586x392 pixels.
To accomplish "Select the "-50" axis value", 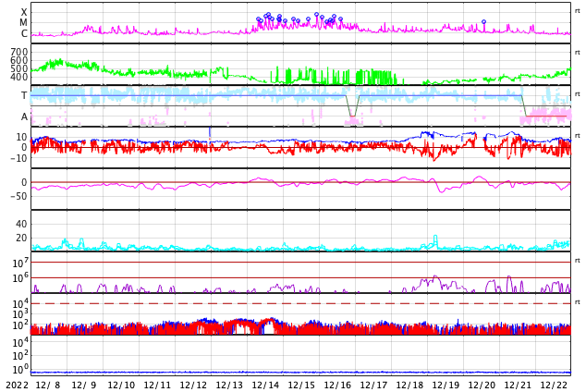I will click(19, 196).
